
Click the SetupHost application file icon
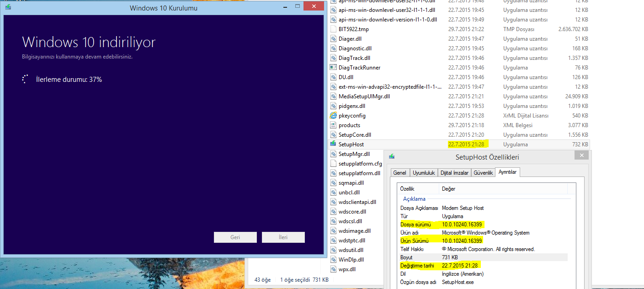click(x=333, y=144)
